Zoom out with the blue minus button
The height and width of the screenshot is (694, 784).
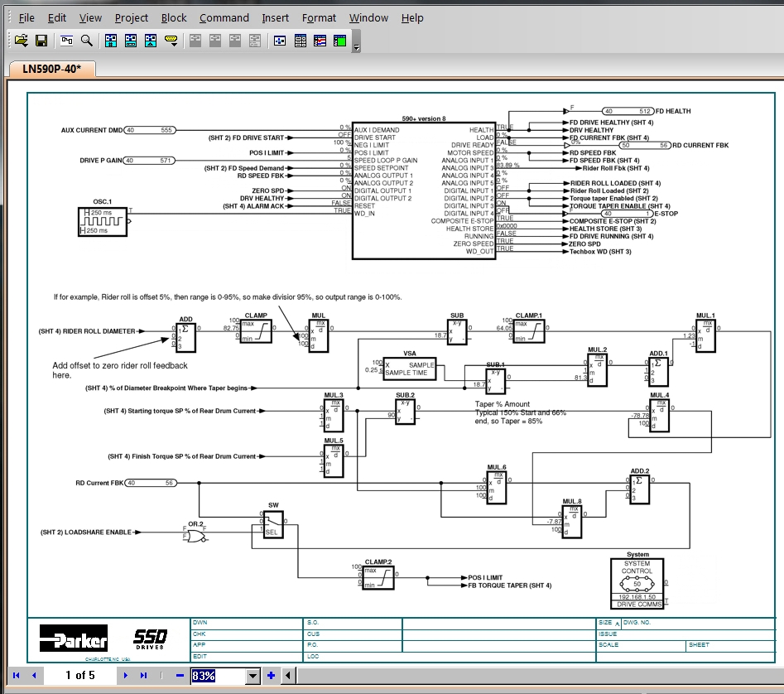(180, 676)
